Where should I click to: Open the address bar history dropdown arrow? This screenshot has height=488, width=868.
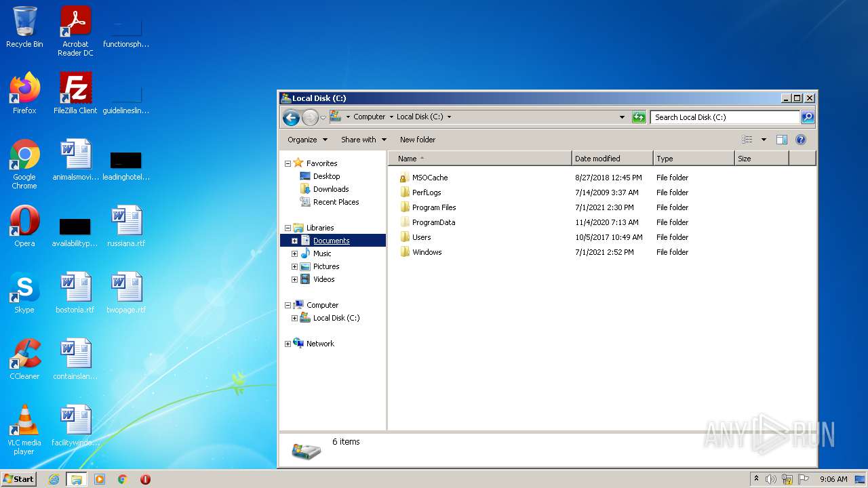623,117
